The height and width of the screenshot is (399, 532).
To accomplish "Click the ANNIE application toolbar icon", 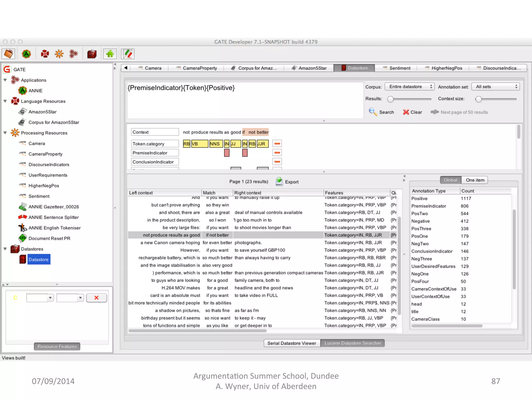I will pos(26,54).
